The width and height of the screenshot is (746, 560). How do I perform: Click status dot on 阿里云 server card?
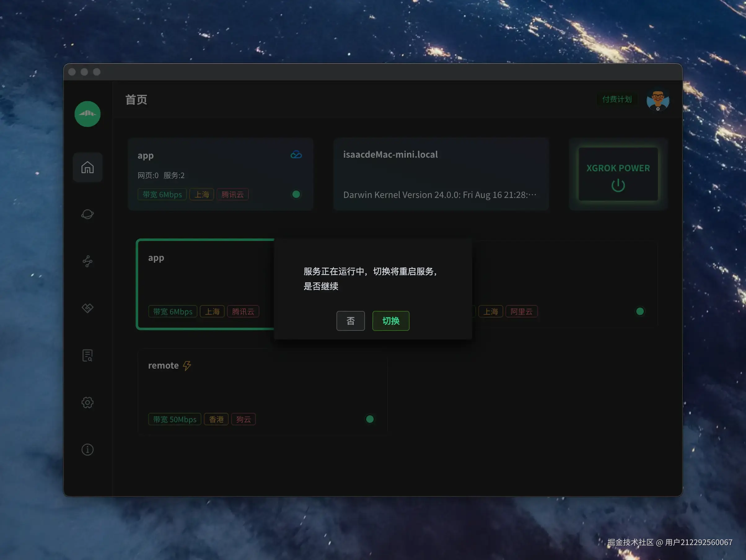(x=640, y=311)
